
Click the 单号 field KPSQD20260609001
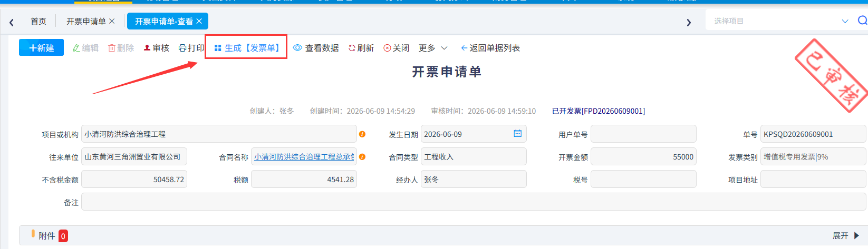coord(813,134)
